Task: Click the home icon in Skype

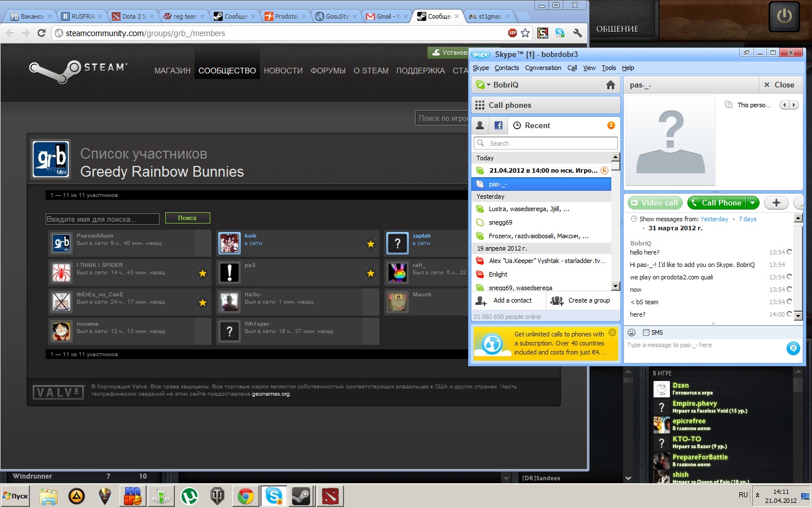Action: (x=610, y=85)
